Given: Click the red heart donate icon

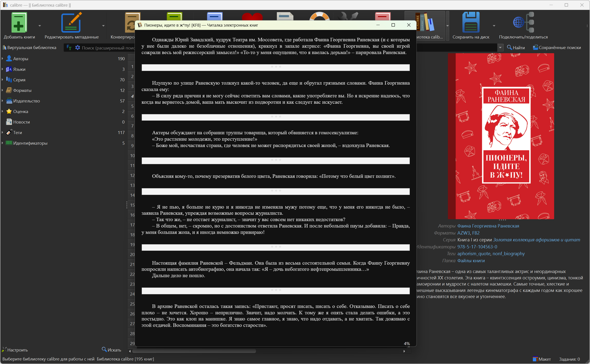Looking at the screenshot, I should pyautogui.click(x=252, y=16).
